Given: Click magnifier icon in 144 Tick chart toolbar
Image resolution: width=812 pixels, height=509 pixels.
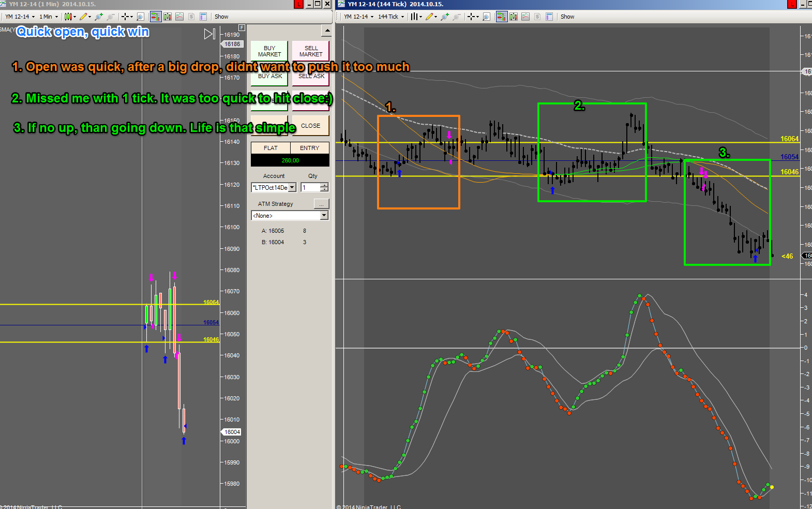Looking at the screenshot, I should point(486,17).
